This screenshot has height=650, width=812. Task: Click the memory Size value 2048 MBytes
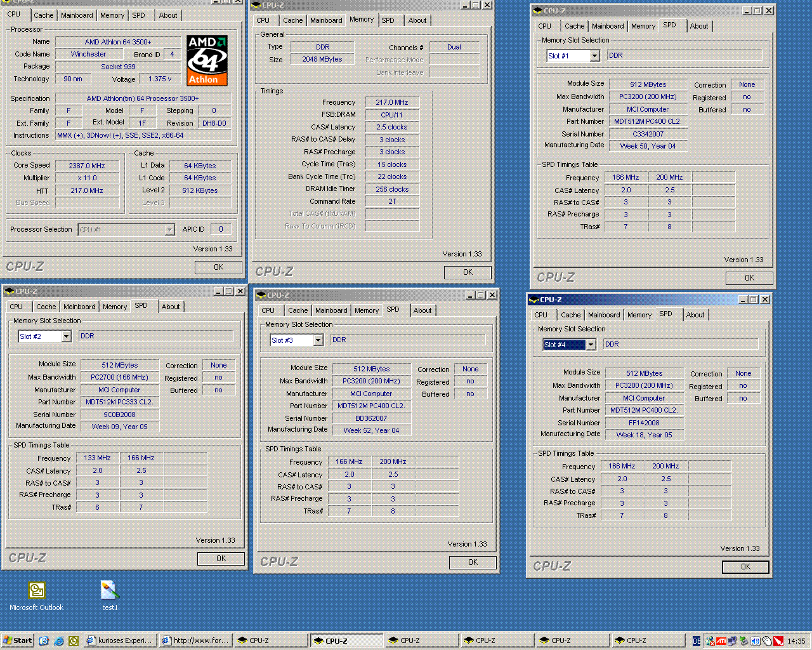[322, 59]
